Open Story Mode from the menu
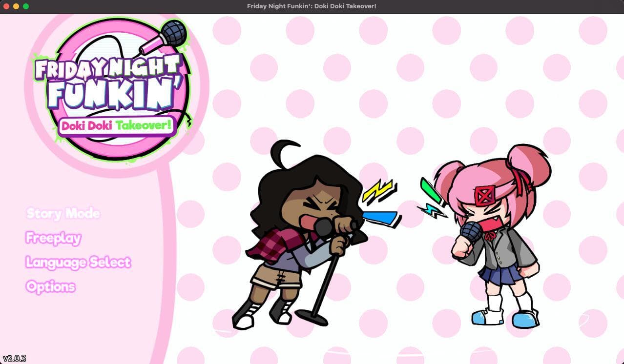This screenshot has height=364, width=624. 63,213
